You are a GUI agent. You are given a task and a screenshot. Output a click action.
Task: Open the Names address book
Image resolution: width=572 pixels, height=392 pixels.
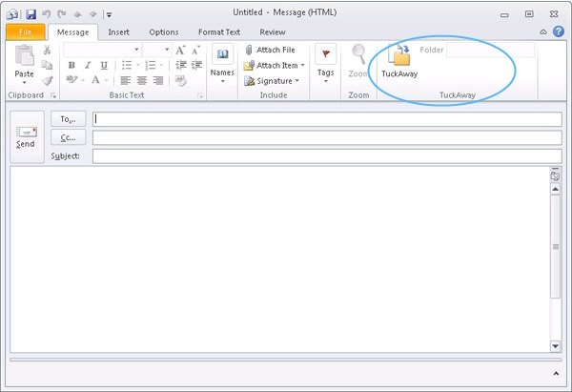pyautogui.click(x=222, y=61)
